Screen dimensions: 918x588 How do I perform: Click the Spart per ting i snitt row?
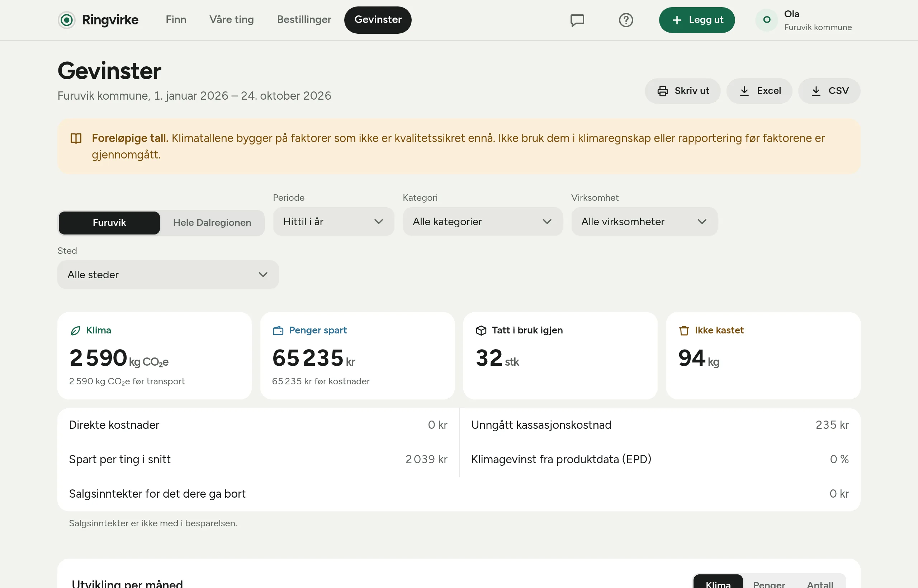coord(258,460)
